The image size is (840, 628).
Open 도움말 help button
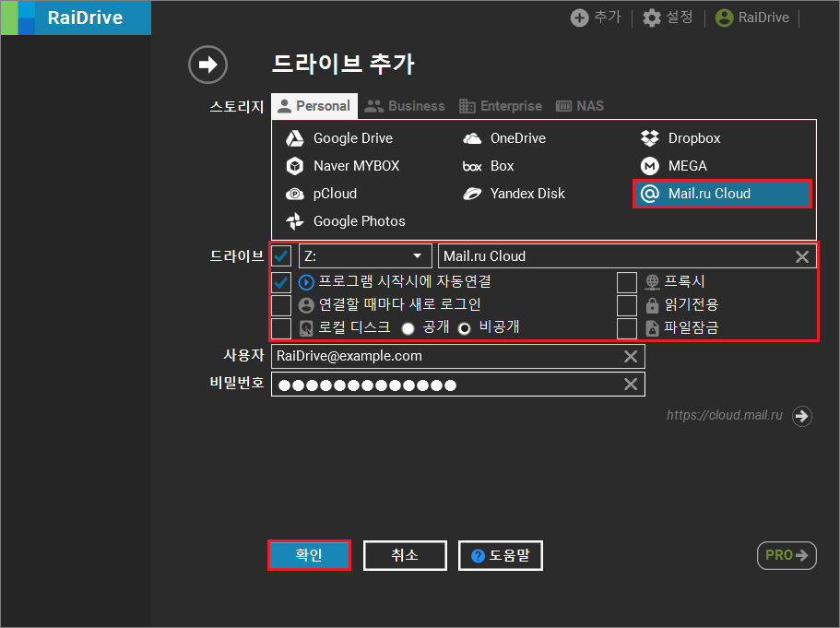(x=501, y=555)
